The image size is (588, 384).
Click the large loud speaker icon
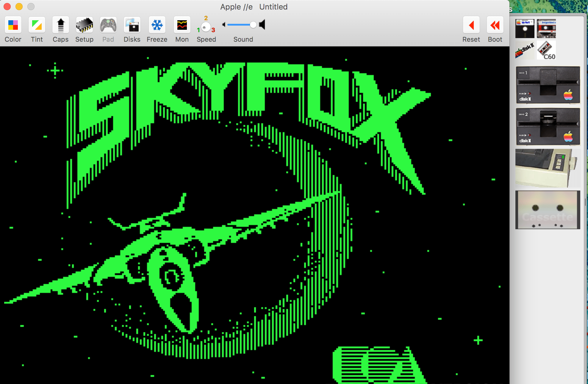262,25
